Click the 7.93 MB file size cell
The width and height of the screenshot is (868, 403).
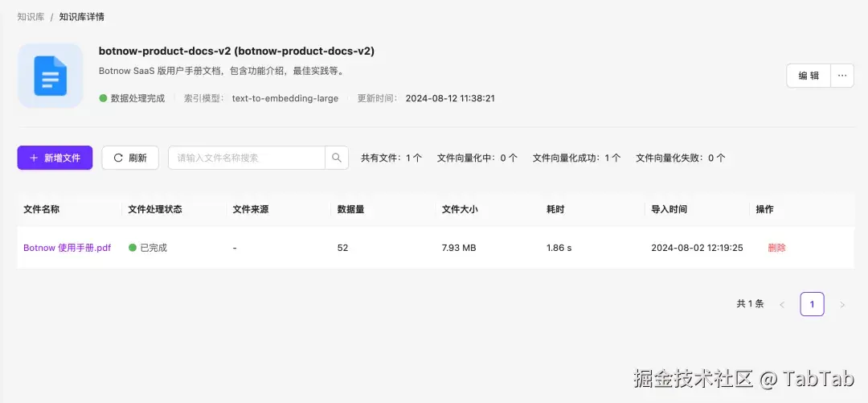[459, 248]
